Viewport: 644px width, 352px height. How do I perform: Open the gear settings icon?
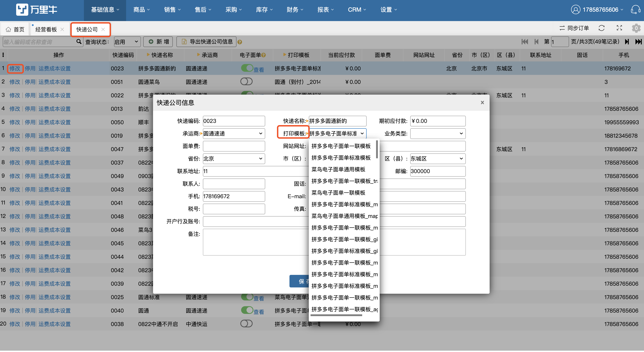[636, 28]
